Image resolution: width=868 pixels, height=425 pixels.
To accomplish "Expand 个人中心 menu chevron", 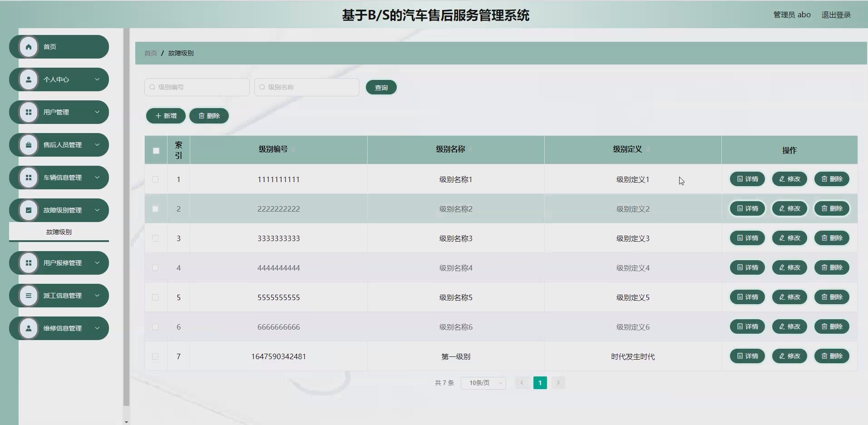I will pyautogui.click(x=97, y=79).
